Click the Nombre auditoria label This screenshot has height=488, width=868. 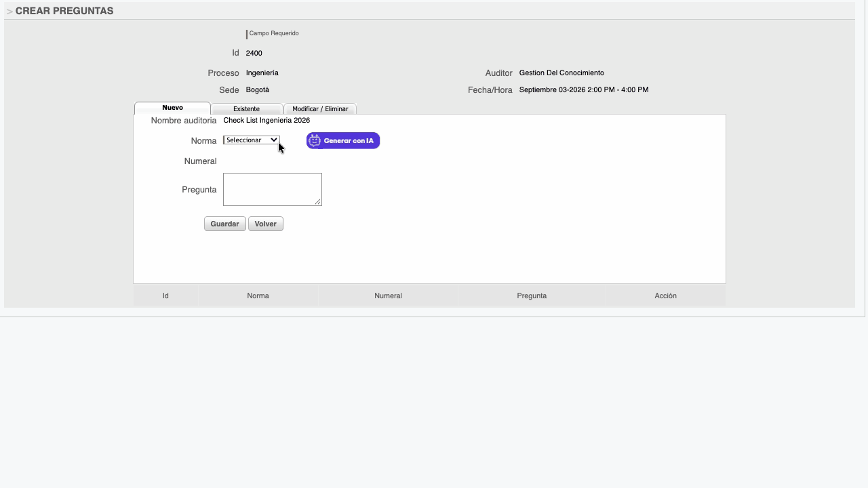(184, 121)
